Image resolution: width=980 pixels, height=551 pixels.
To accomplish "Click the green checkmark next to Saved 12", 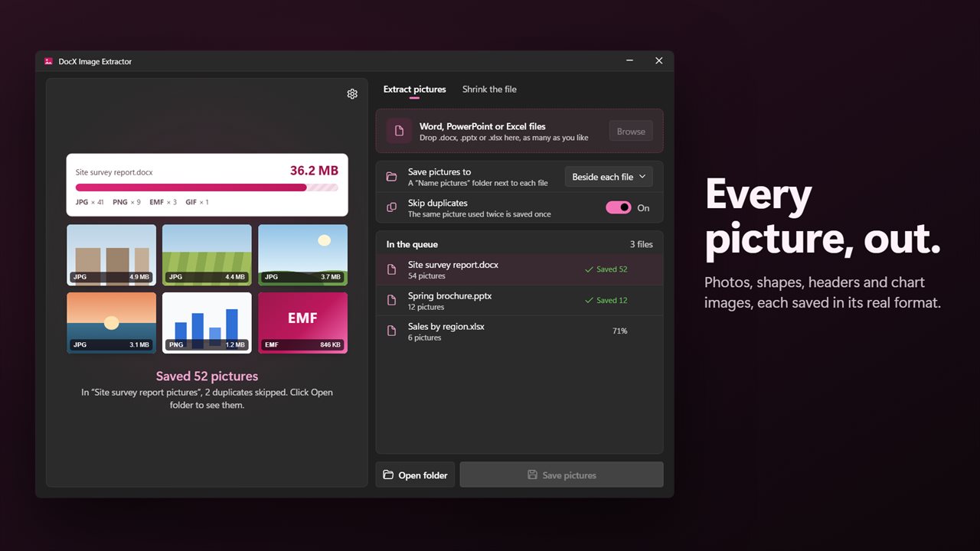I will click(589, 300).
